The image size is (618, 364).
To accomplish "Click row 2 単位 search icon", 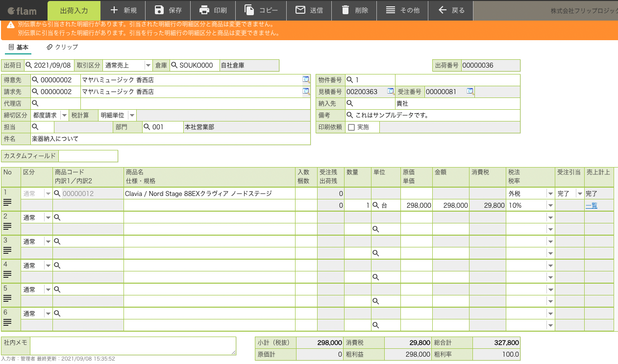I will (376, 229).
